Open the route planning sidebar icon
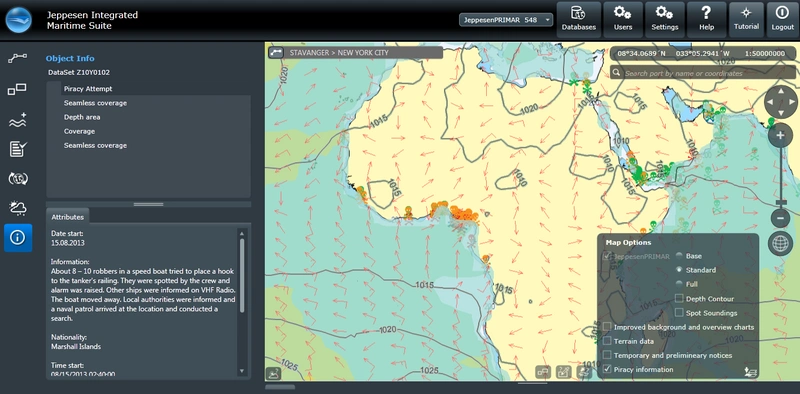Image resolution: width=800 pixels, height=394 pixels. coord(18,58)
